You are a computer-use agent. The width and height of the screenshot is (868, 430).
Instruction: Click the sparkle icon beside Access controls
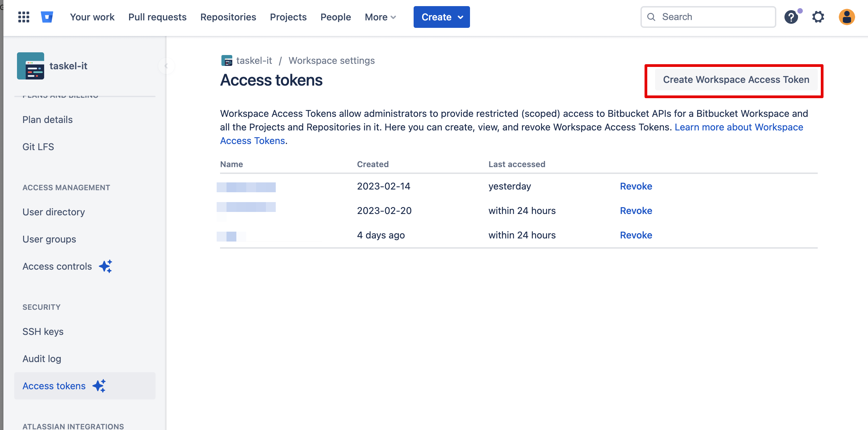coord(106,266)
